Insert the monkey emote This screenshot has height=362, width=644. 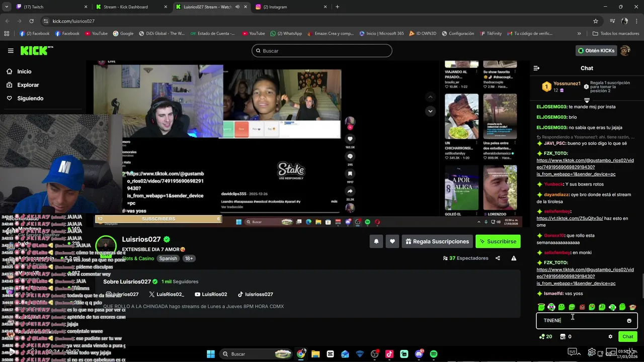click(632, 307)
